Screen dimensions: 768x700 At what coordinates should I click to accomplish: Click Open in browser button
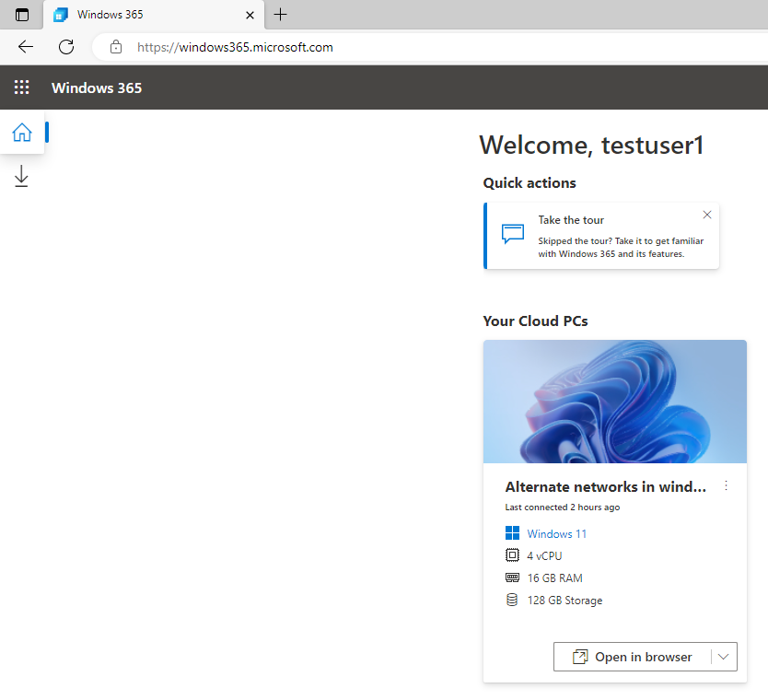click(x=633, y=657)
